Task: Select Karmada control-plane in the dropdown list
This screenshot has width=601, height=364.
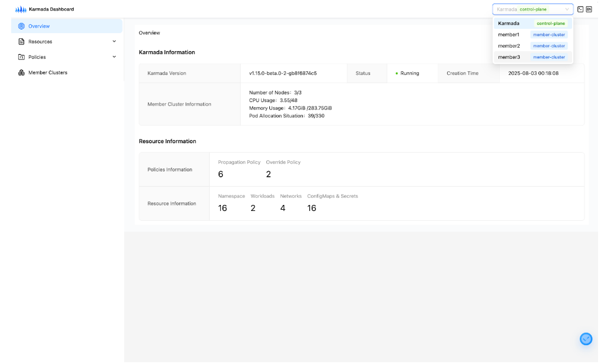Action: click(530, 23)
